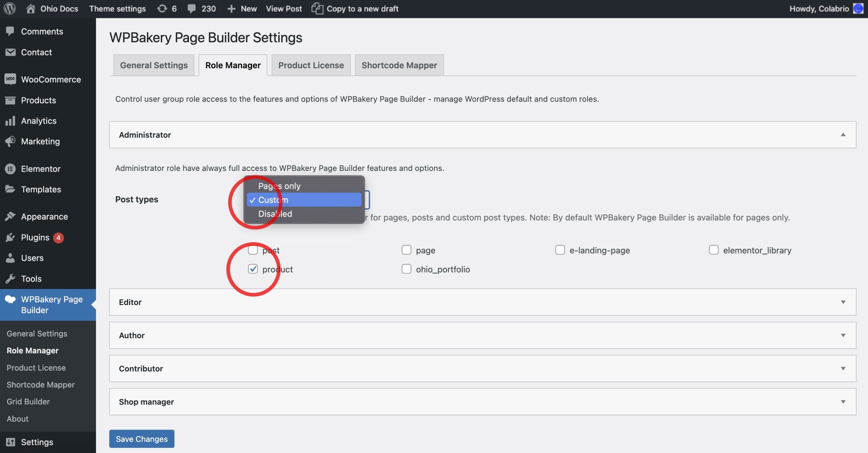Click the Ohio Docs home icon

(31, 8)
